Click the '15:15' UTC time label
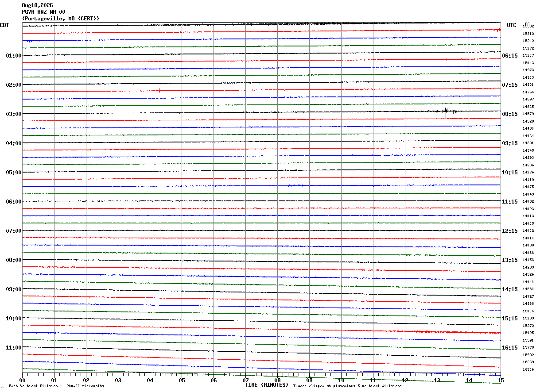The image size is (536, 392). 510,319
